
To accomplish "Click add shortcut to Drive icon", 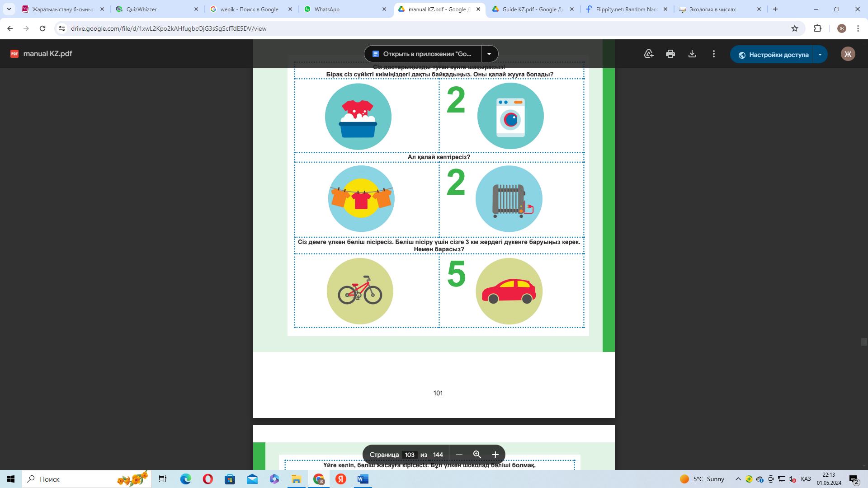I will tap(649, 54).
